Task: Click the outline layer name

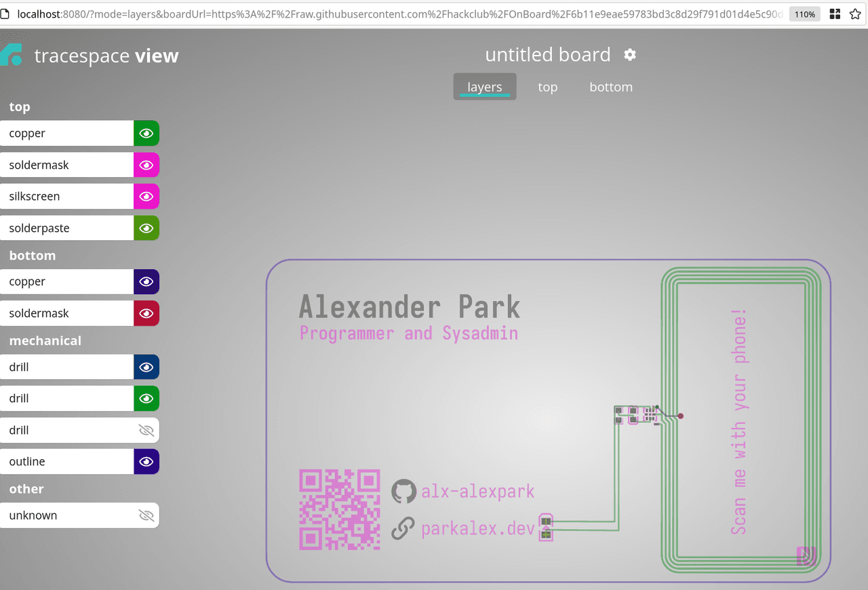Action: click(27, 461)
